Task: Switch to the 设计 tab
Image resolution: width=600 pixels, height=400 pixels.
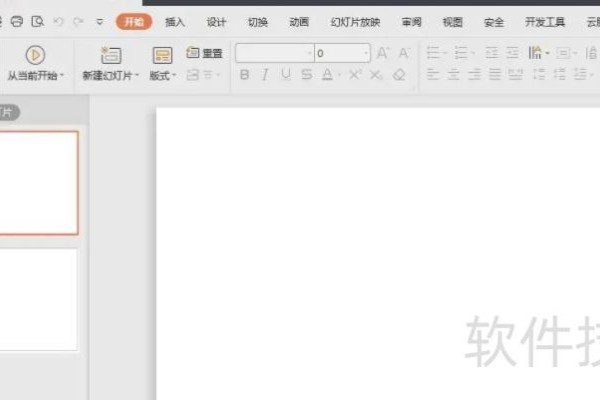Action: (216, 22)
